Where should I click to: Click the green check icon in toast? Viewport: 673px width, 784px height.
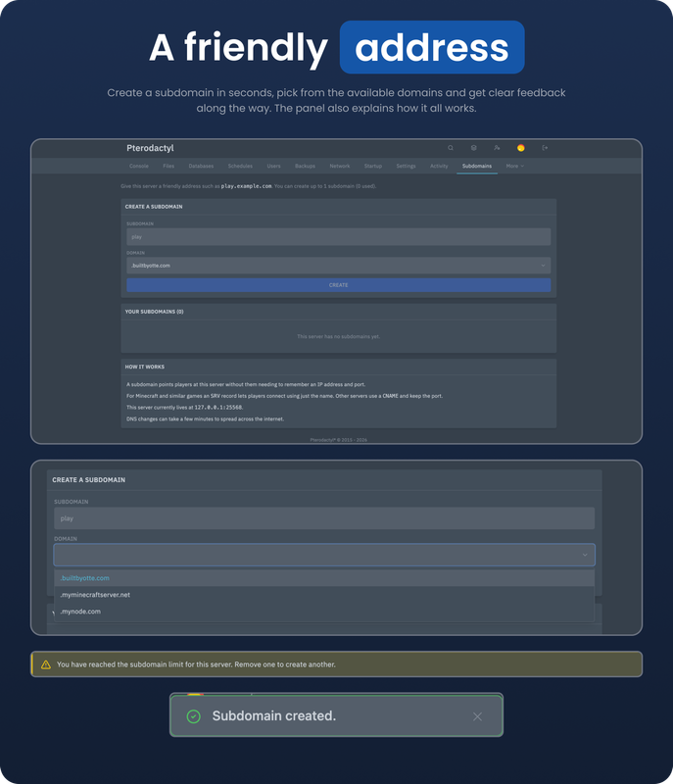click(193, 716)
